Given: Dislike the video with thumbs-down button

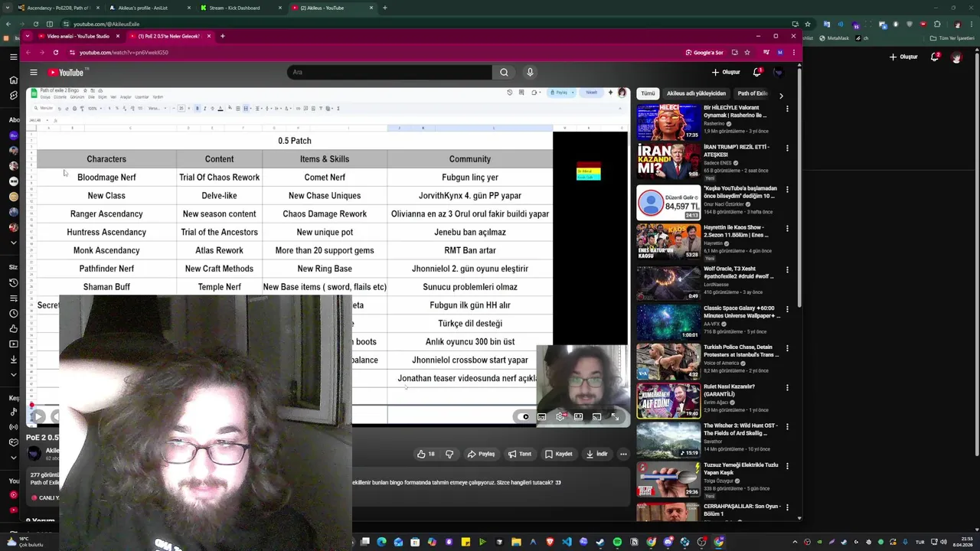Looking at the screenshot, I should (449, 454).
